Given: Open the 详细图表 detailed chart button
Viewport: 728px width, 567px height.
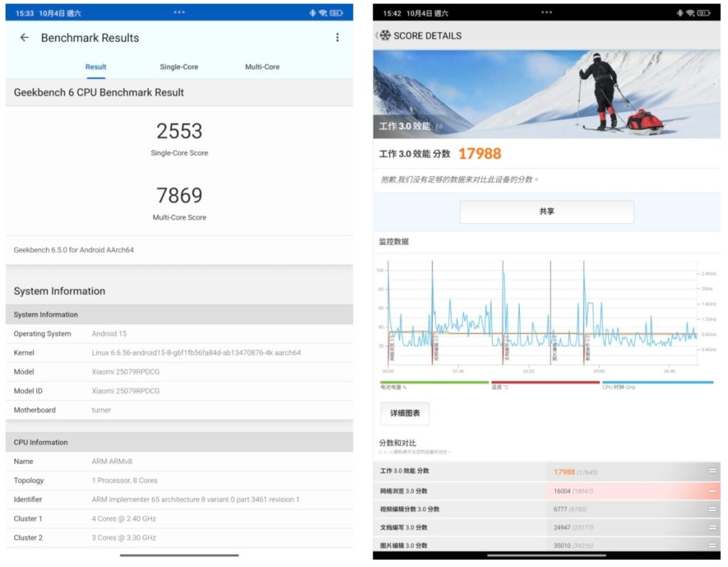Looking at the screenshot, I should (405, 413).
